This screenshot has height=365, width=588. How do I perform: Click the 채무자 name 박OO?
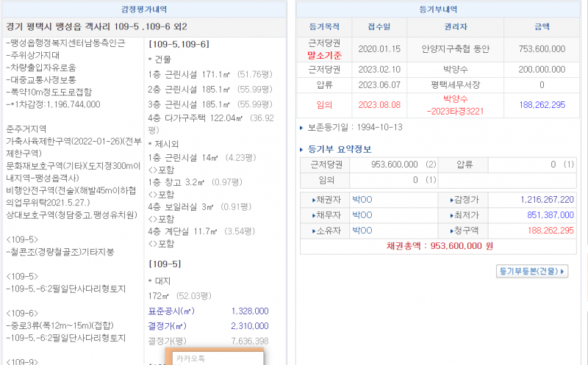tap(362, 215)
